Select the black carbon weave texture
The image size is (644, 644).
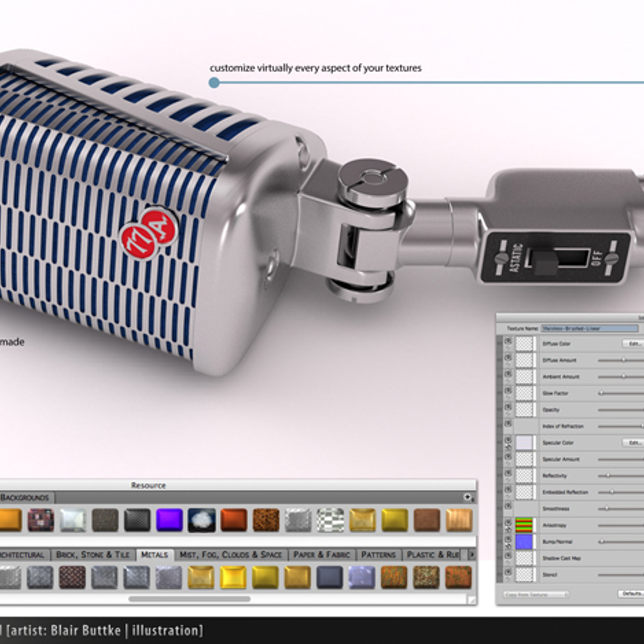click(x=137, y=520)
